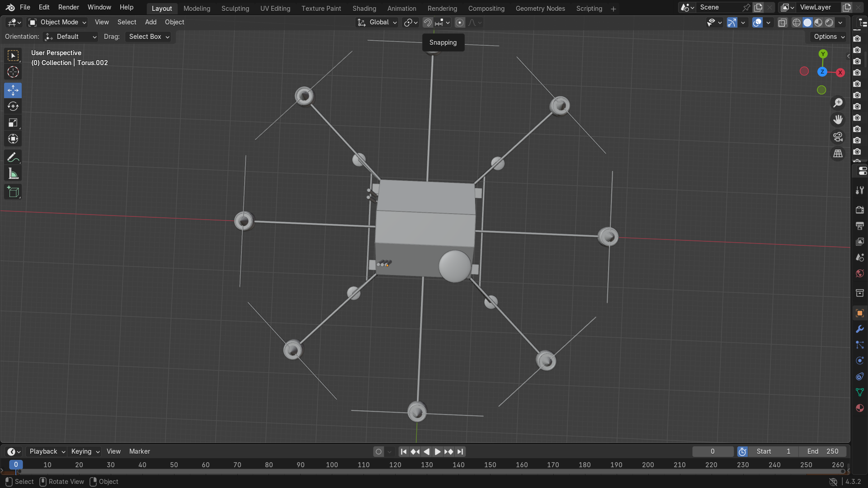
Task: Toggle rendered viewport shading mode
Action: [x=830, y=22]
